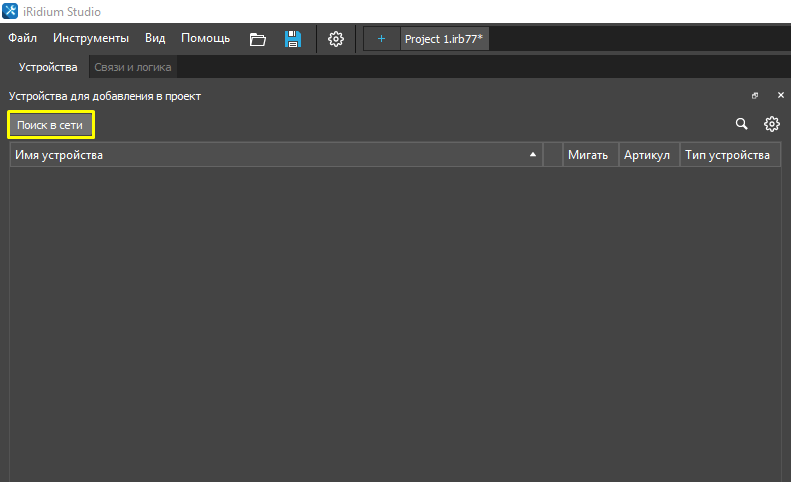
Task: Close the devices-to-add panel
Action: (x=780, y=96)
